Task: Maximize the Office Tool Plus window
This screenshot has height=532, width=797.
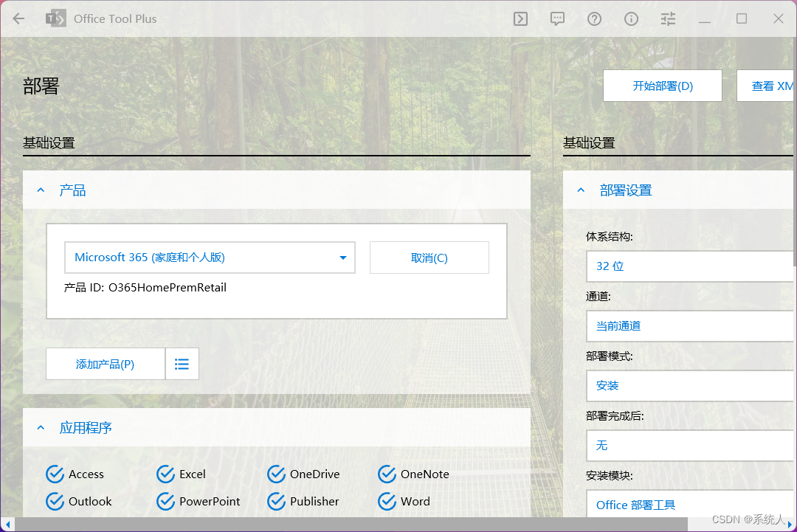Action: 742,18
